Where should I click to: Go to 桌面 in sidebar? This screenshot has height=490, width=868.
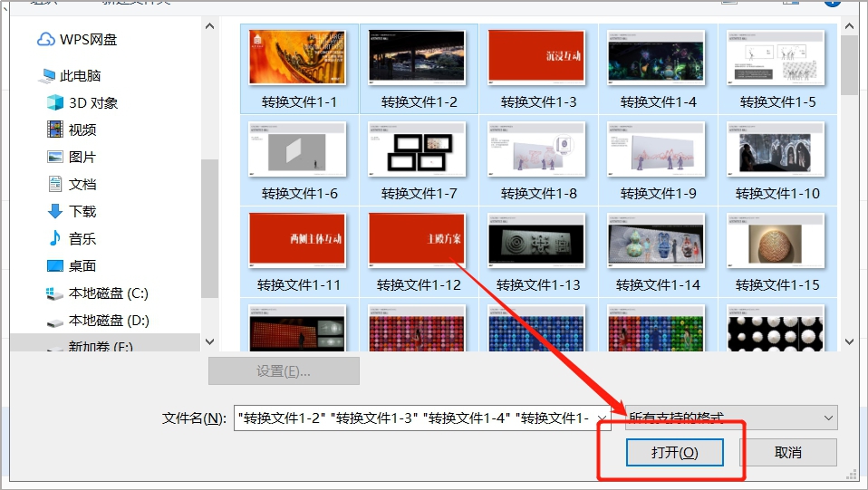pos(72,265)
